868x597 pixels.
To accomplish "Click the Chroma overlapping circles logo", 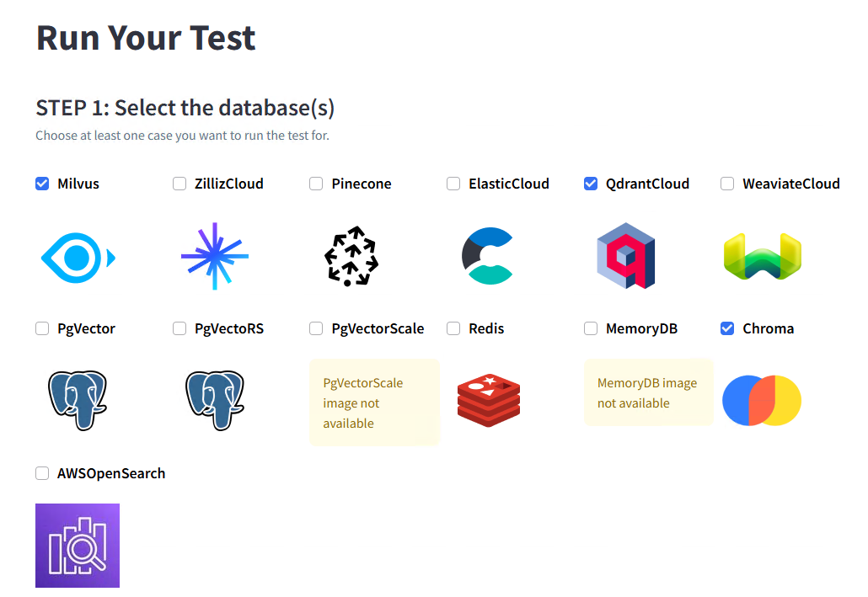I will (x=762, y=400).
